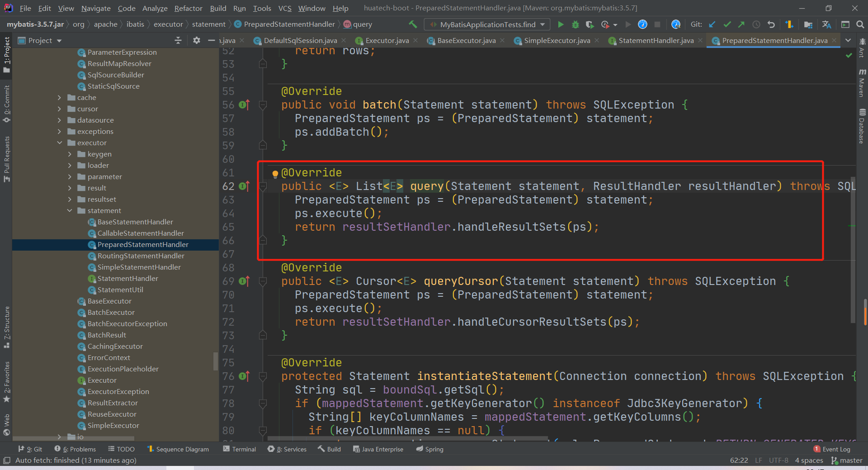Click the yellow intention bulb on line 61

pyautogui.click(x=275, y=174)
